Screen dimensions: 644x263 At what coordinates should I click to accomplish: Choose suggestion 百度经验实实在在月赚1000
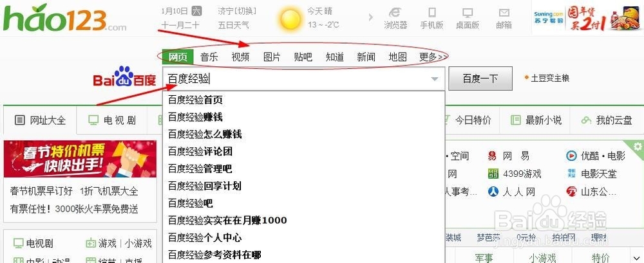coord(303,221)
